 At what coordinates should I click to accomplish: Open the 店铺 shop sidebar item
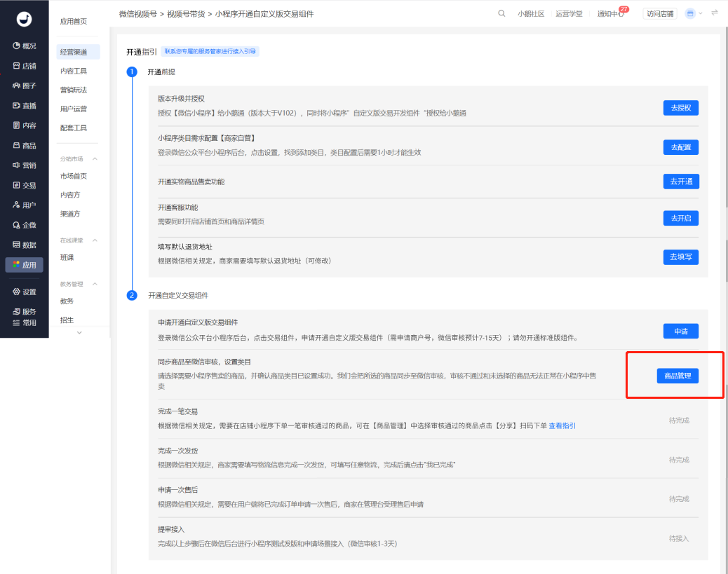[x=24, y=66]
